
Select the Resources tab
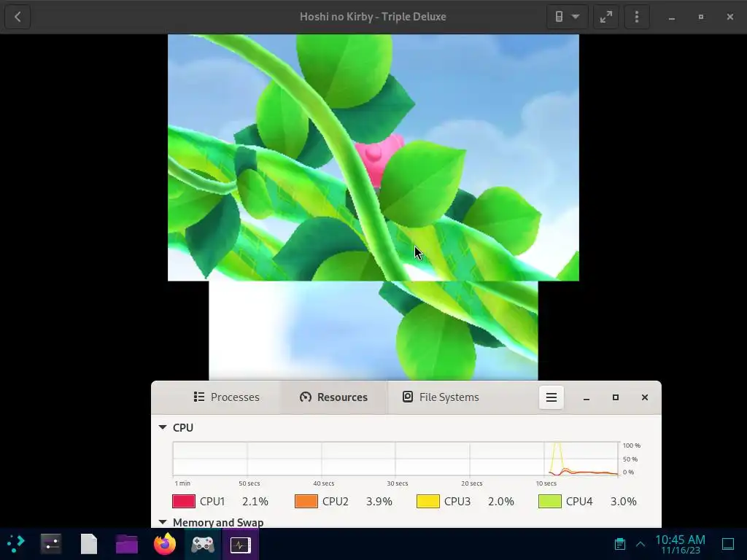(333, 397)
